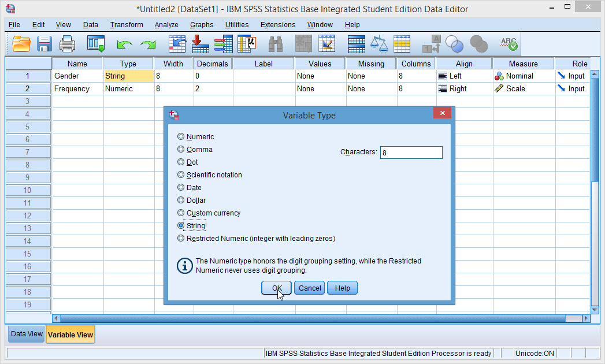
Task: Click the Right align cell for Frequency
Action: 465,88
